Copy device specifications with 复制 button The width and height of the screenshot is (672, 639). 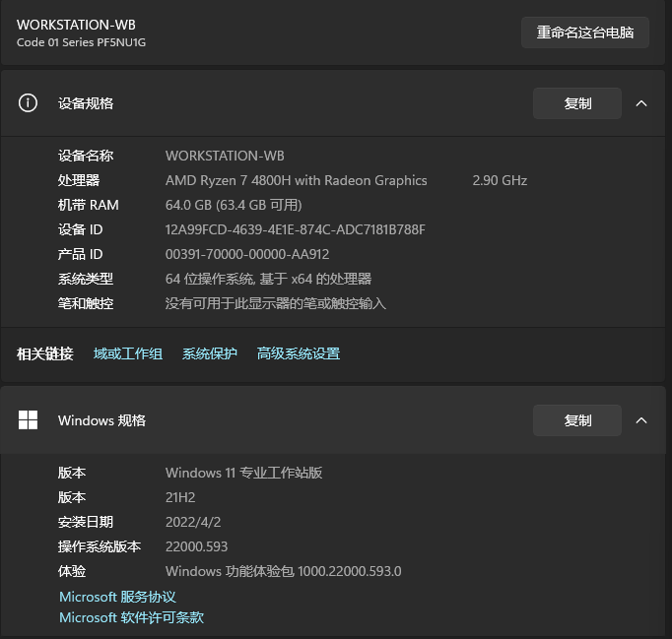pyautogui.click(x=577, y=103)
